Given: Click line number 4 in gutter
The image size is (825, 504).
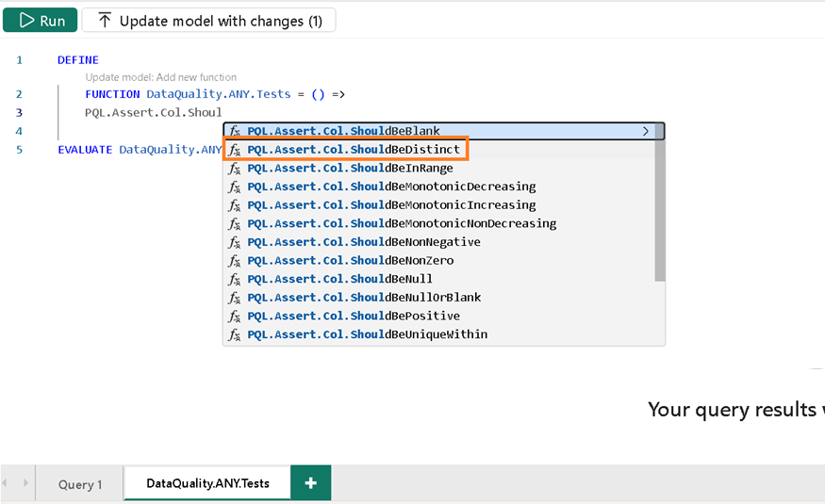Looking at the screenshot, I should pyautogui.click(x=19, y=131).
